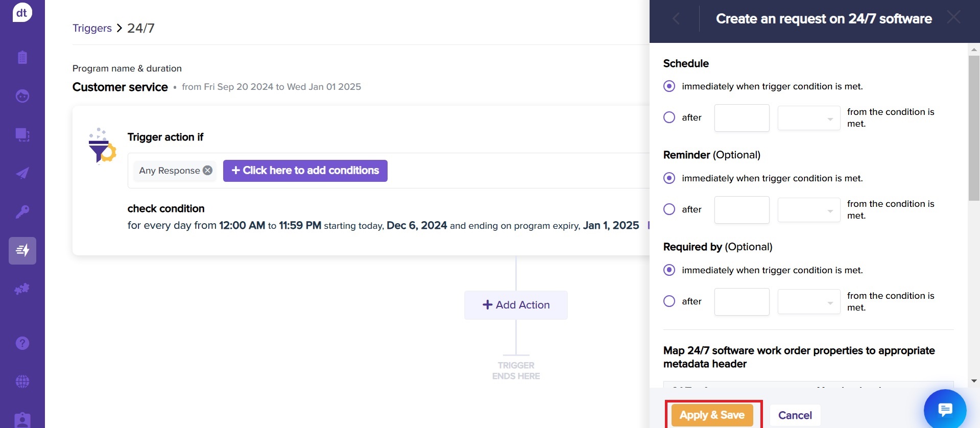Click the dt logo in sidebar
Image resolution: width=980 pixels, height=428 pixels.
22,13
